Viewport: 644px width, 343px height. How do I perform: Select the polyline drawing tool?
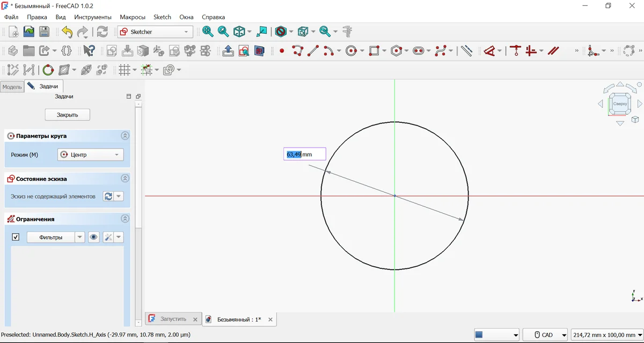pos(297,51)
